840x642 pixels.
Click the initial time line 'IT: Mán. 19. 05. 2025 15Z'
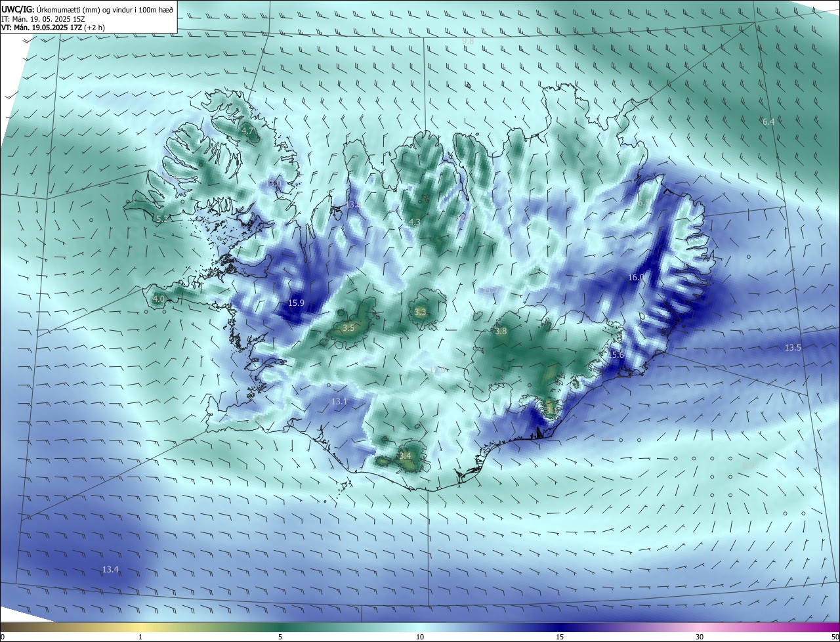pyautogui.click(x=43, y=18)
